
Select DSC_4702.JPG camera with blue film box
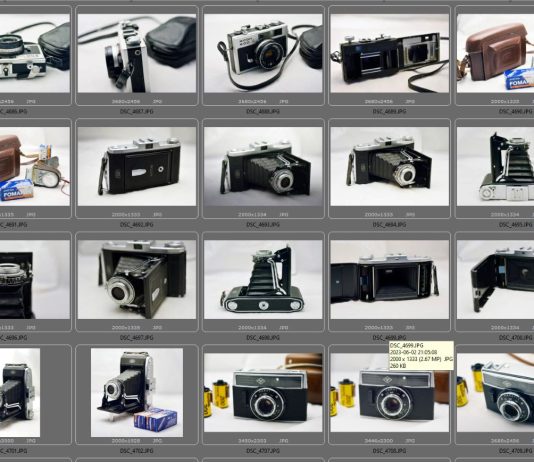coord(137,393)
